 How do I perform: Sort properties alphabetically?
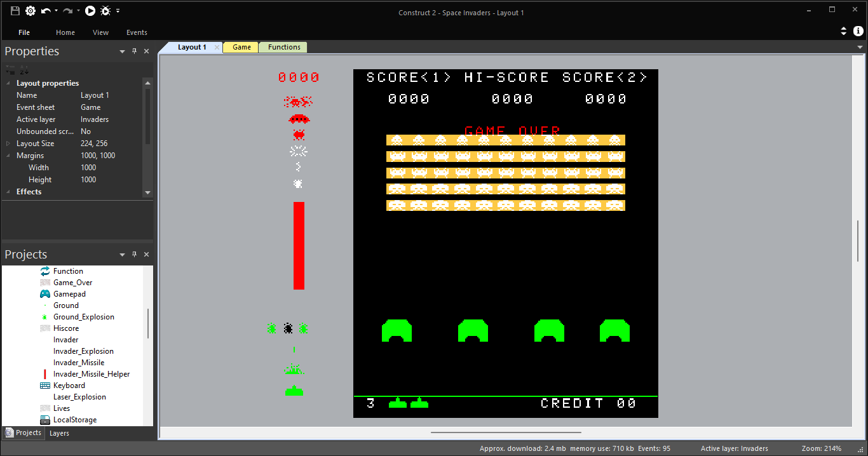pyautogui.click(x=24, y=69)
